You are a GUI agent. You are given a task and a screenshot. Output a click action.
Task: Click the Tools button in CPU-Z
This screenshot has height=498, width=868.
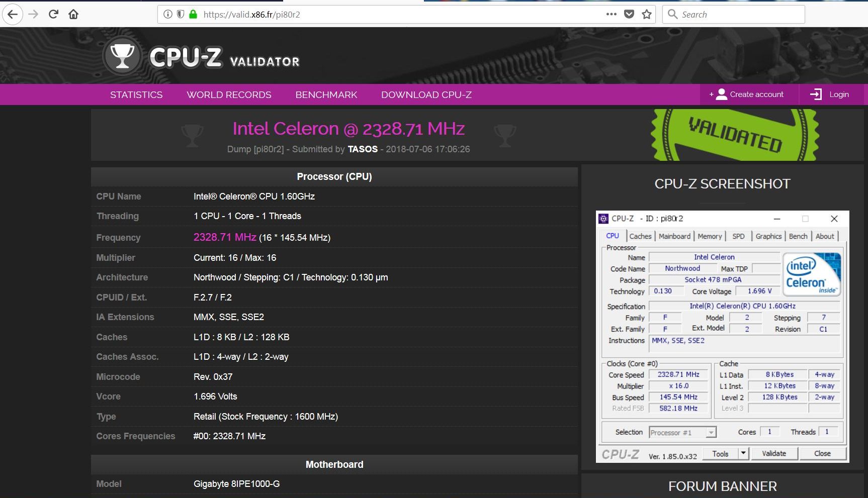720,454
